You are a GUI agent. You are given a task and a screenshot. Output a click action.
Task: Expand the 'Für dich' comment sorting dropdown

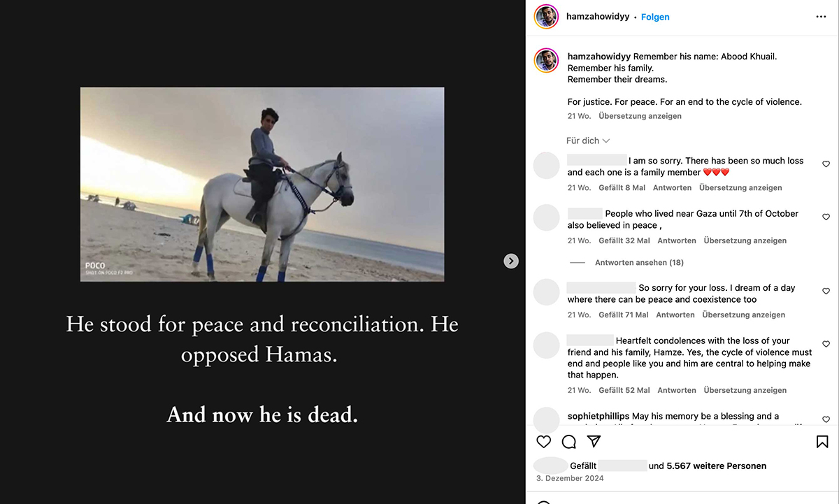(588, 141)
